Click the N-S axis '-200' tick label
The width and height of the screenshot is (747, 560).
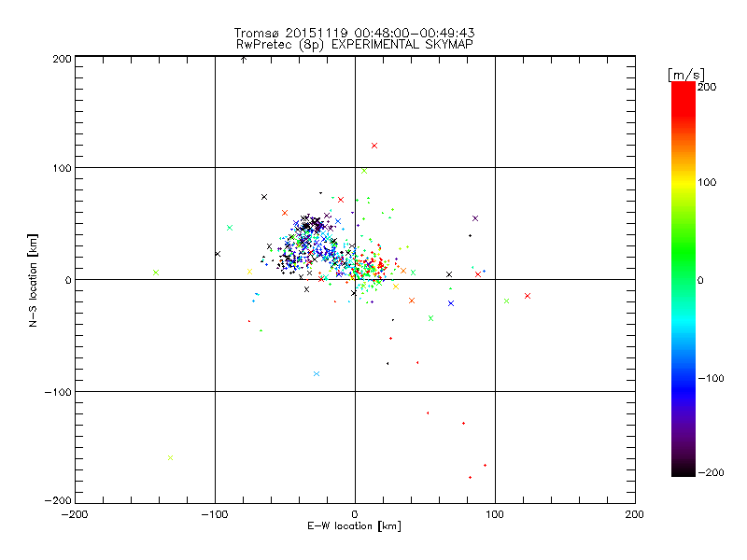[58, 500]
